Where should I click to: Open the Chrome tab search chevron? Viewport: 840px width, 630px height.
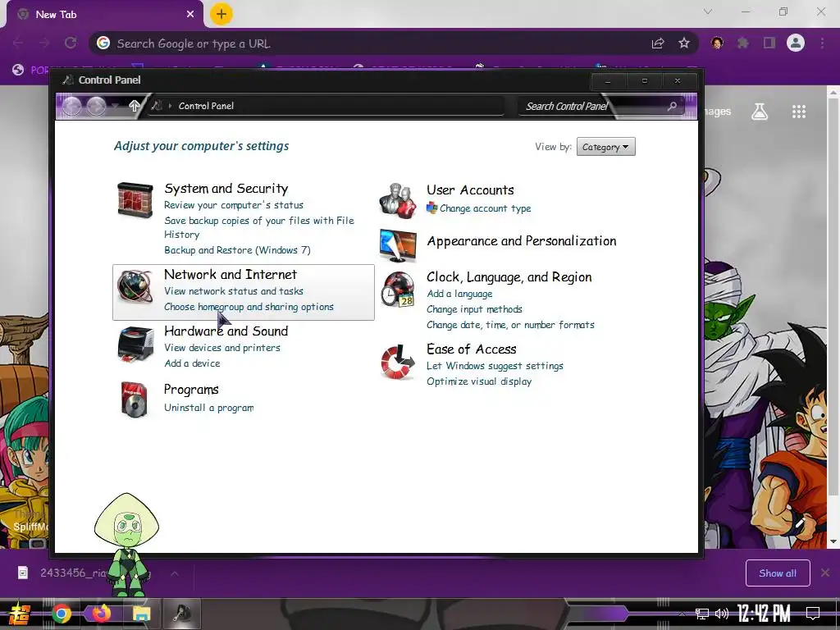(708, 11)
